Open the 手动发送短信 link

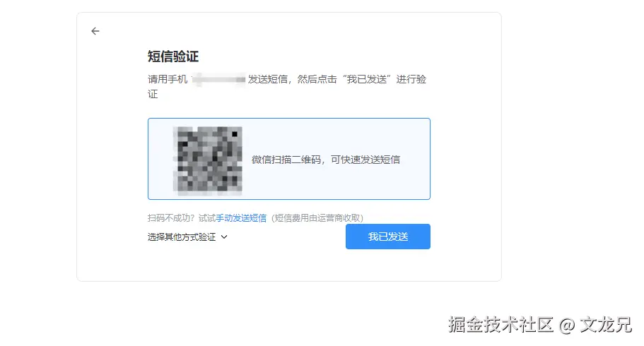click(x=241, y=218)
